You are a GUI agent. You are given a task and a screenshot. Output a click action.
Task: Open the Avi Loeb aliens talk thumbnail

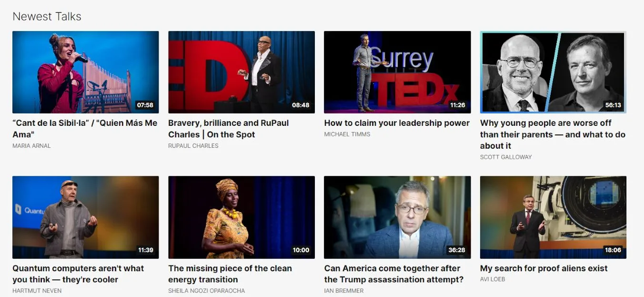pyautogui.click(x=553, y=217)
